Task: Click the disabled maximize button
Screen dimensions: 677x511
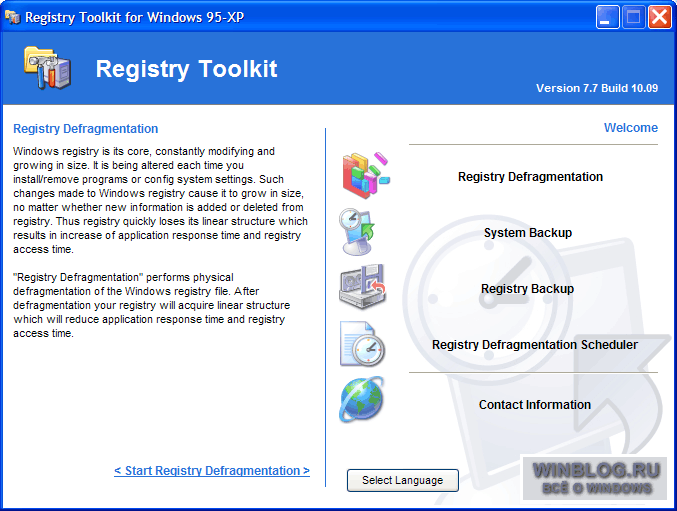Action: pyautogui.click(x=633, y=17)
